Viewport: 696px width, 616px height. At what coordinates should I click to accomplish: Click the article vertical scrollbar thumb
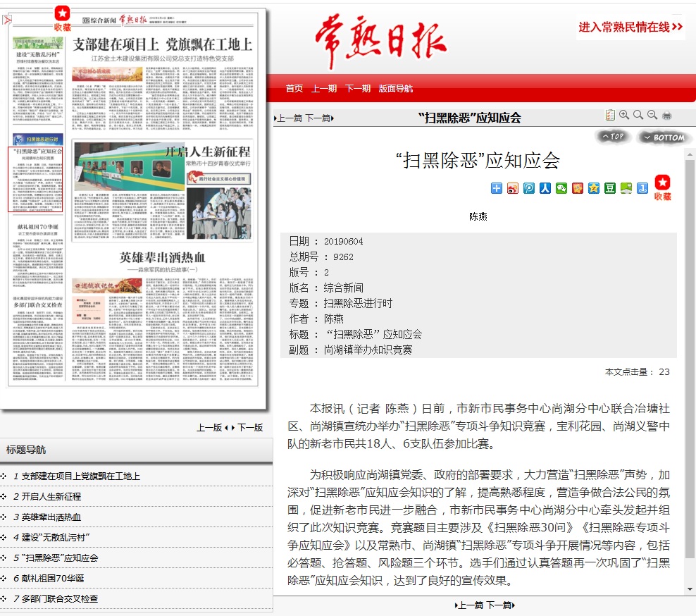(x=690, y=359)
